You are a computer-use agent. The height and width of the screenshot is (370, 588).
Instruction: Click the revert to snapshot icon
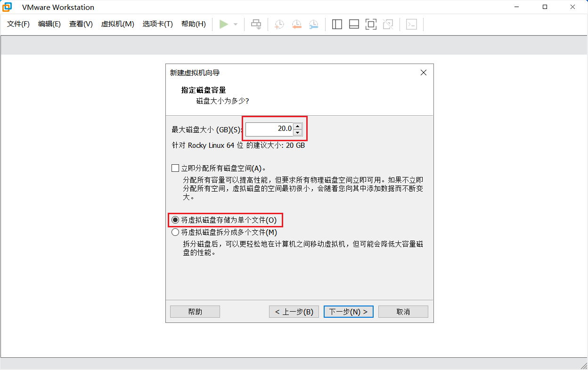coord(296,24)
